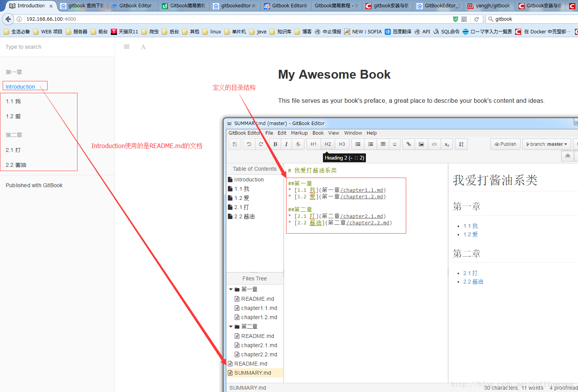Insert a code block with the code icon
578x392 pixels.
click(434, 144)
